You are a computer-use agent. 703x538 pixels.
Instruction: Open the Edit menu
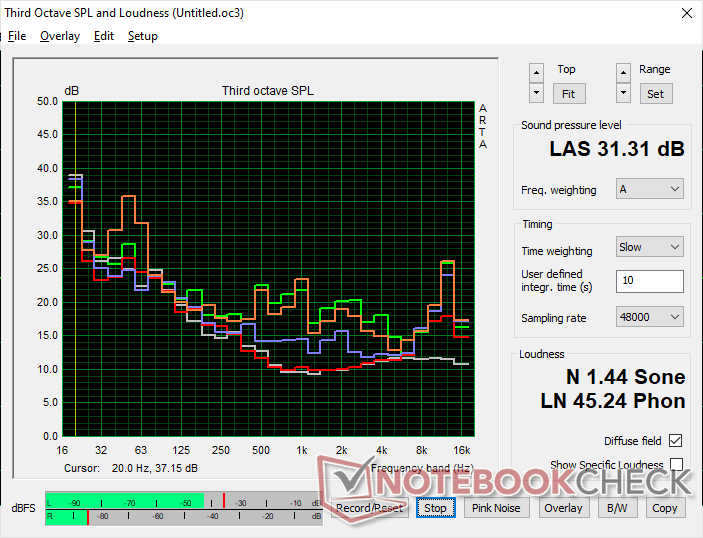click(104, 36)
